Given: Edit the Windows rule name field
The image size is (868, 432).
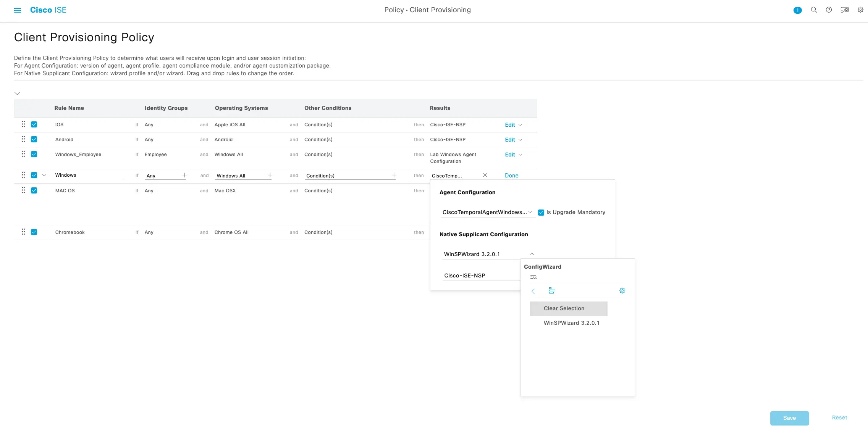Looking at the screenshot, I should (89, 175).
